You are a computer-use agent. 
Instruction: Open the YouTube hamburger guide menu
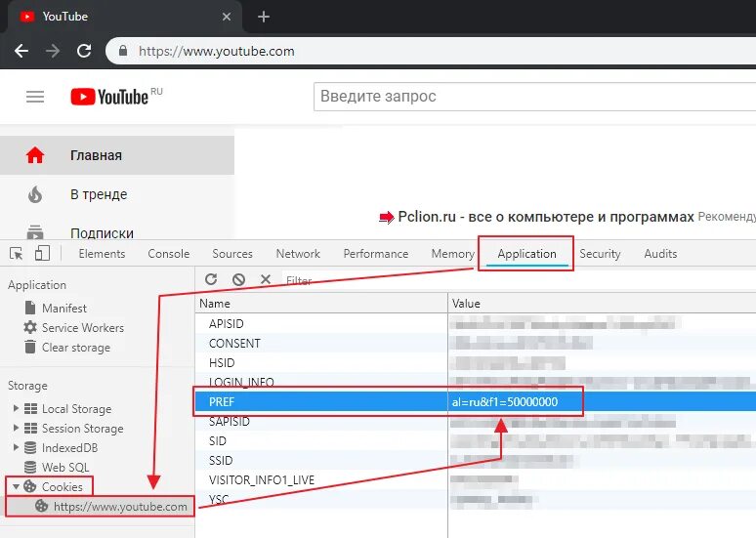click(x=35, y=97)
